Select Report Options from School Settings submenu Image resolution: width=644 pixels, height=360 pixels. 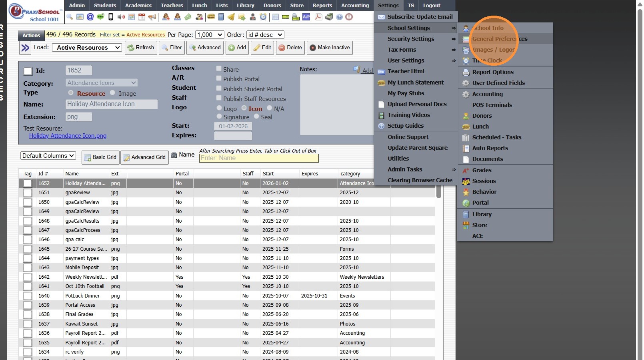tap(505, 72)
